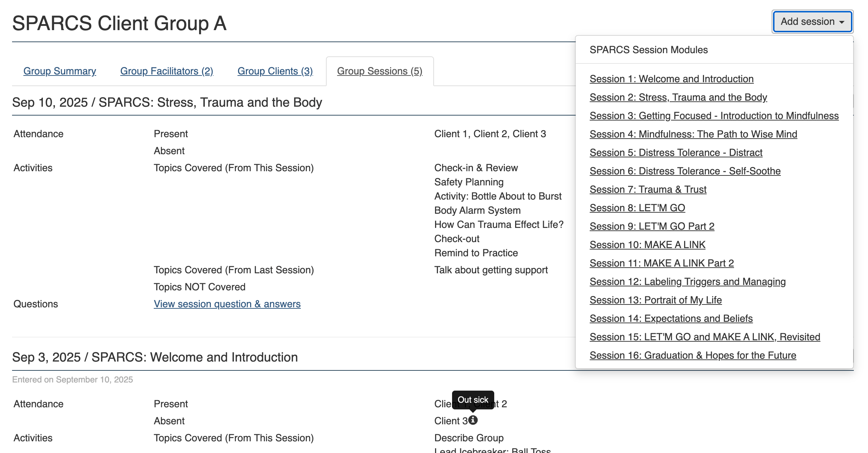Open the Add session dropdown

coord(812,22)
